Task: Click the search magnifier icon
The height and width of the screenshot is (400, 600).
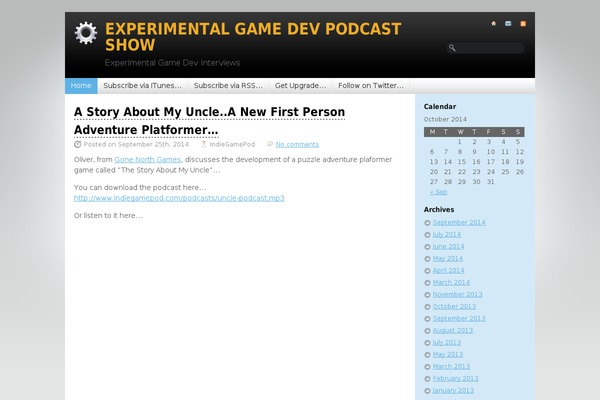Action: click(452, 48)
